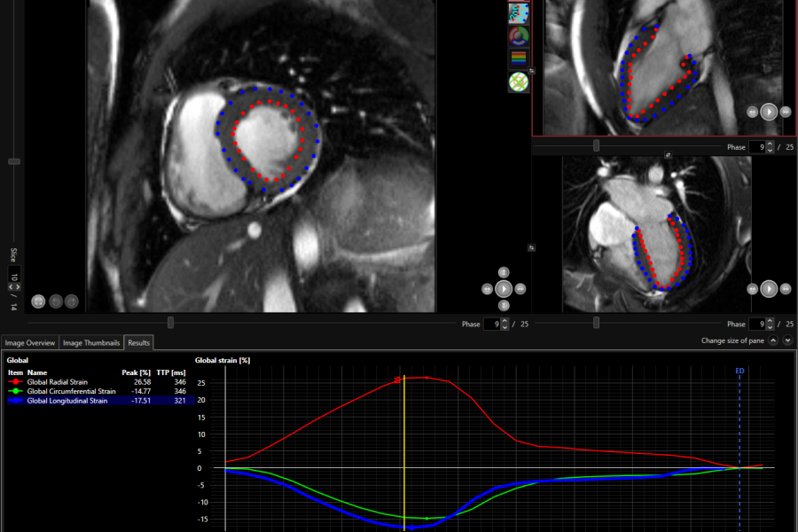Collapse pane with the down chevron button
798x532 pixels.
[787, 340]
